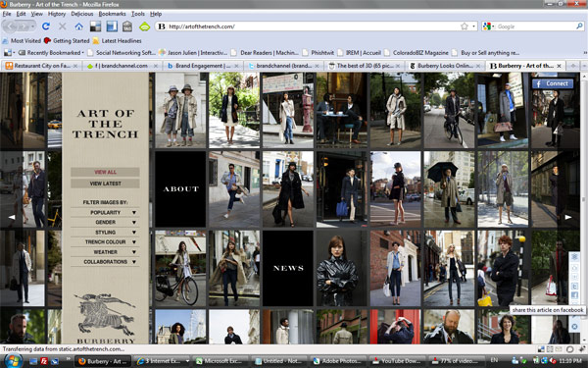
Task: Click the Twitter share icon in side widget
Action: (574, 287)
